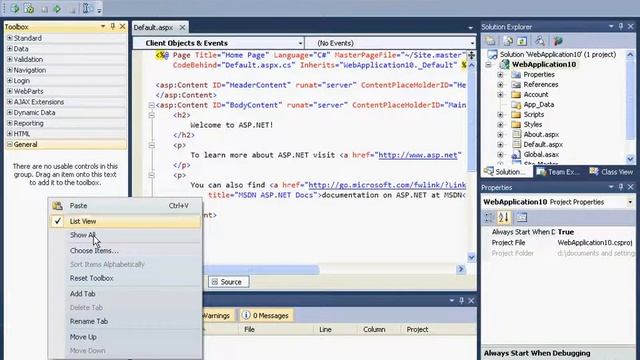Open Choose Items... from the context menu
Viewport: 640px width, 360px height.
(125, 251)
